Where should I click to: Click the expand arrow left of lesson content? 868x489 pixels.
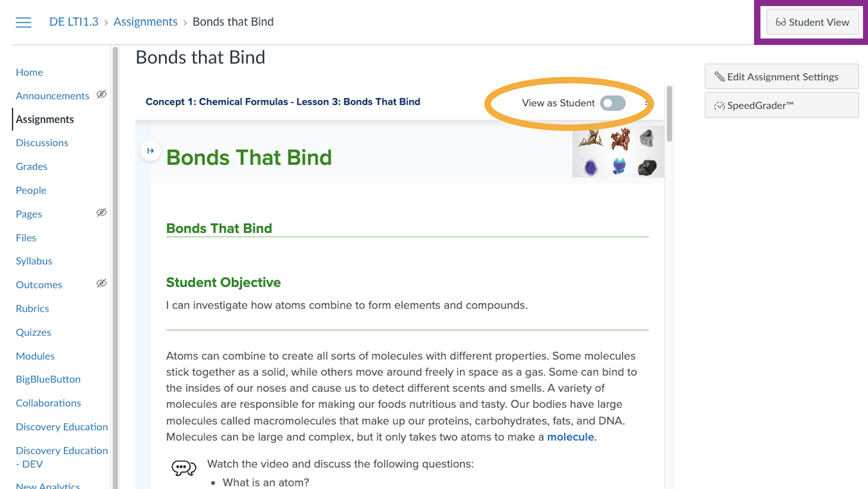(150, 150)
